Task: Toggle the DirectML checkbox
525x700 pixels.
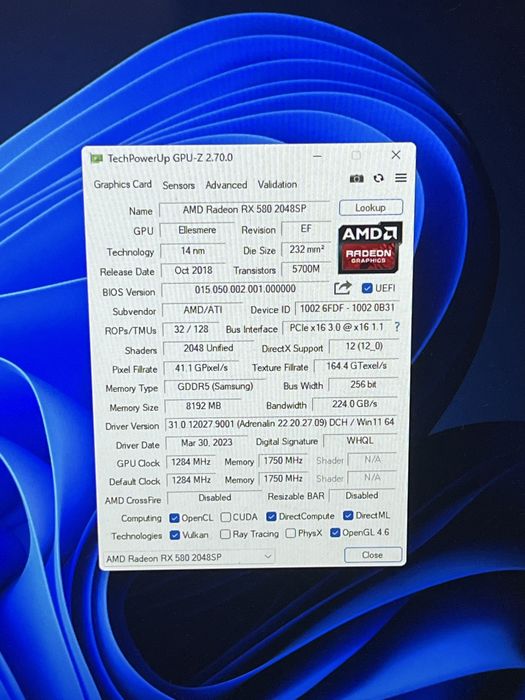Action: coord(348,516)
